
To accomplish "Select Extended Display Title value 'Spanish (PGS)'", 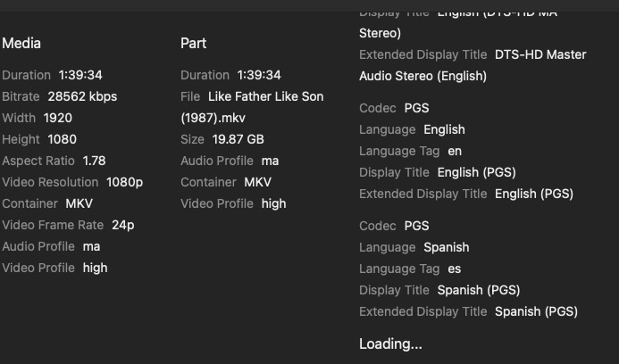I will click(x=537, y=311).
